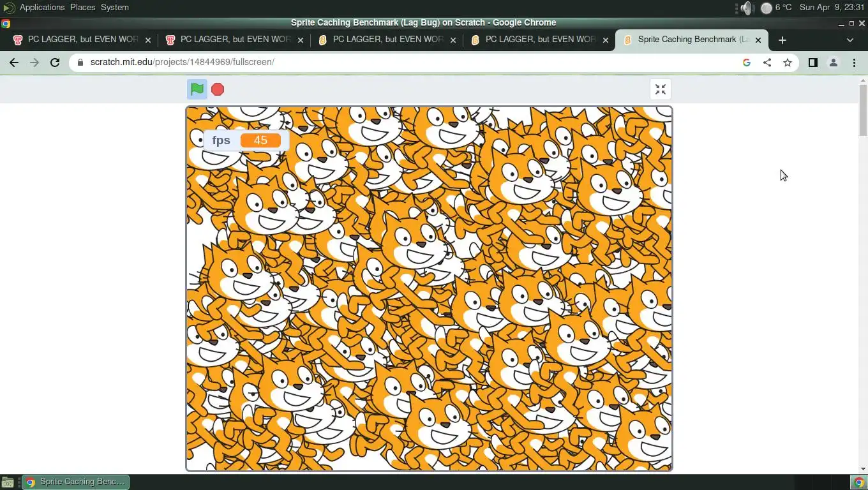
Task: Open the Google icon in the address bar
Action: click(x=747, y=63)
